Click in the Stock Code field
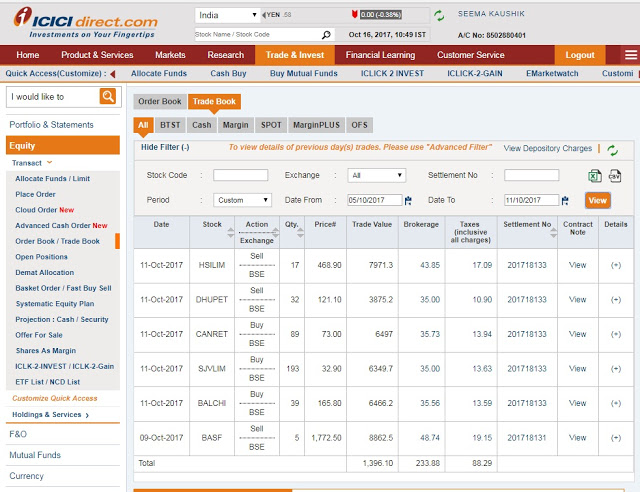640x492 pixels. (x=240, y=175)
